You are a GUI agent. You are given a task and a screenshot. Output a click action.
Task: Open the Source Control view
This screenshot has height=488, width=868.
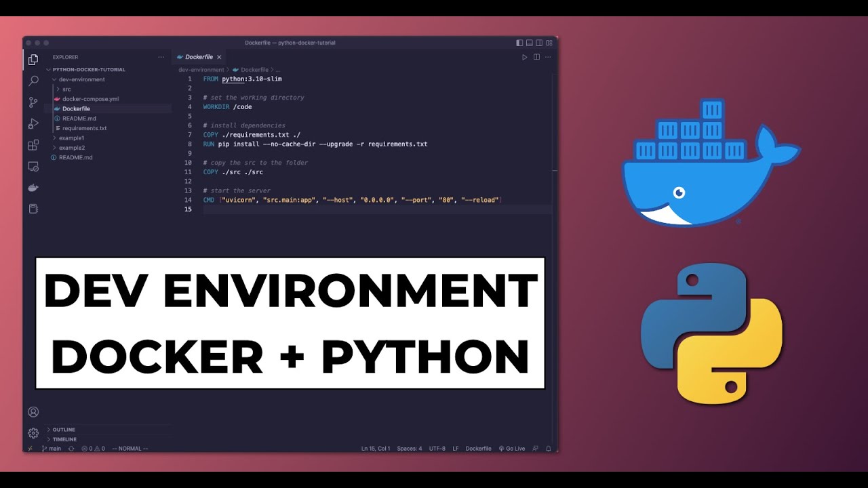point(33,102)
